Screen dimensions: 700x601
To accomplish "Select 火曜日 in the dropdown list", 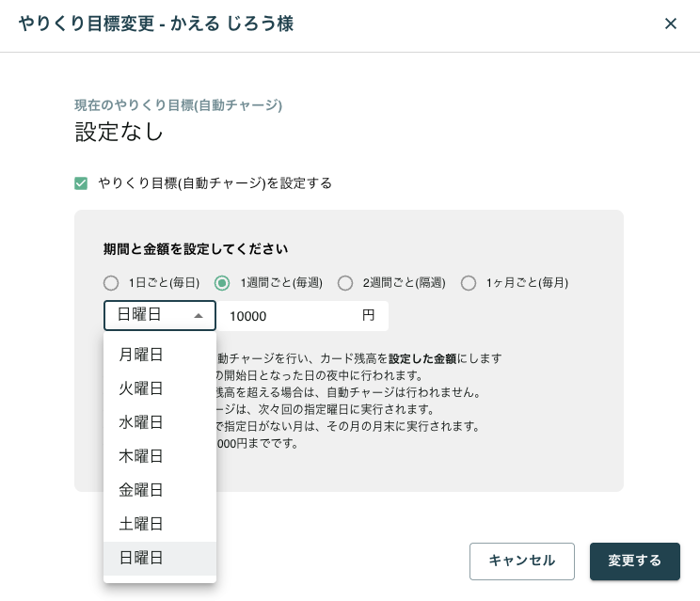I will tap(141, 388).
